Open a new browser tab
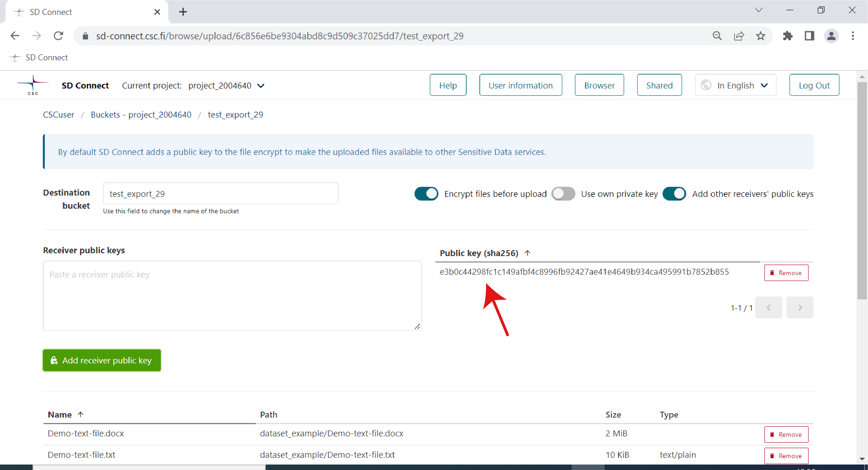The image size is (868, 470). pyautogui.click(x=183, y=12)
